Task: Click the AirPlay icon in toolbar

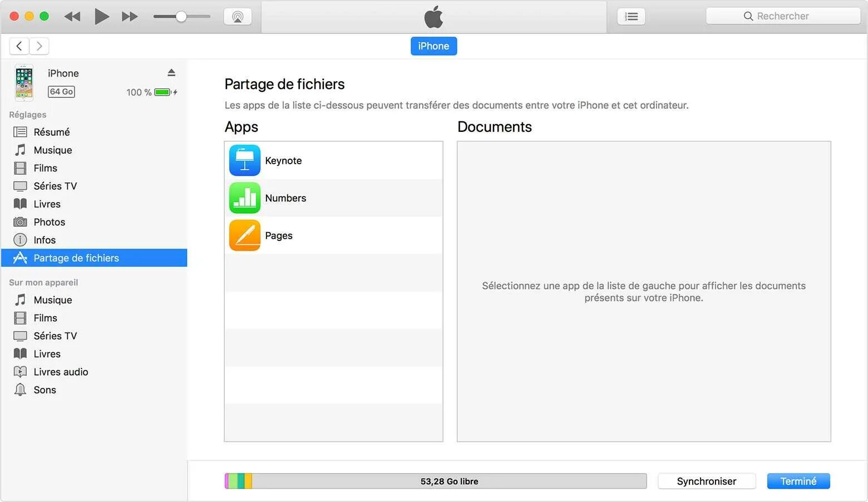Action: click(238, 16)
